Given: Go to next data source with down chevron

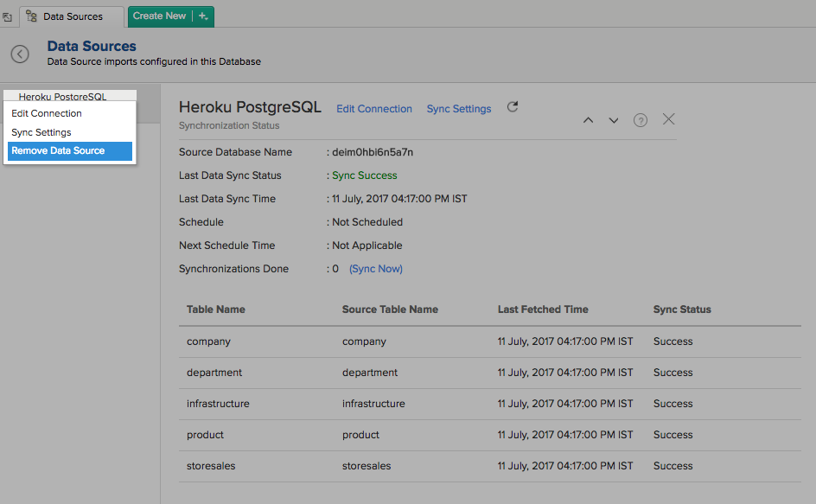Looking at the screenshot, I should pyautogui.click(x=614, y=120).
